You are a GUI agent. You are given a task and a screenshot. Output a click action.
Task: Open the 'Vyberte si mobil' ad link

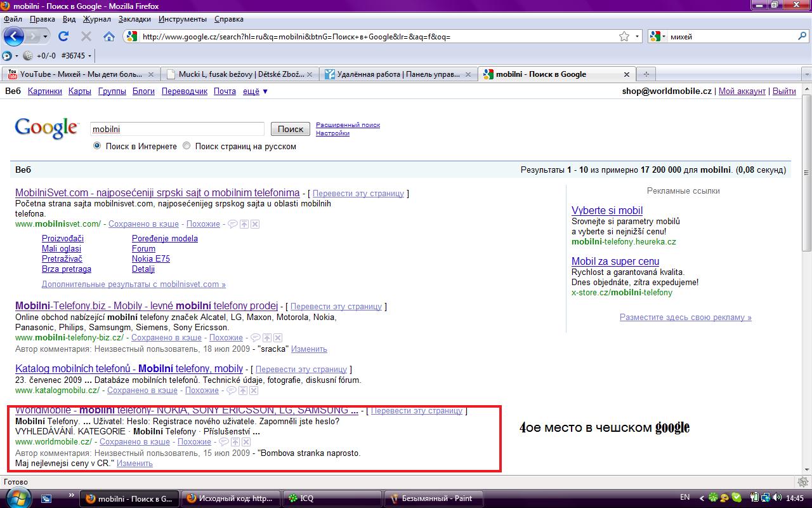click(x=606, y=210)
